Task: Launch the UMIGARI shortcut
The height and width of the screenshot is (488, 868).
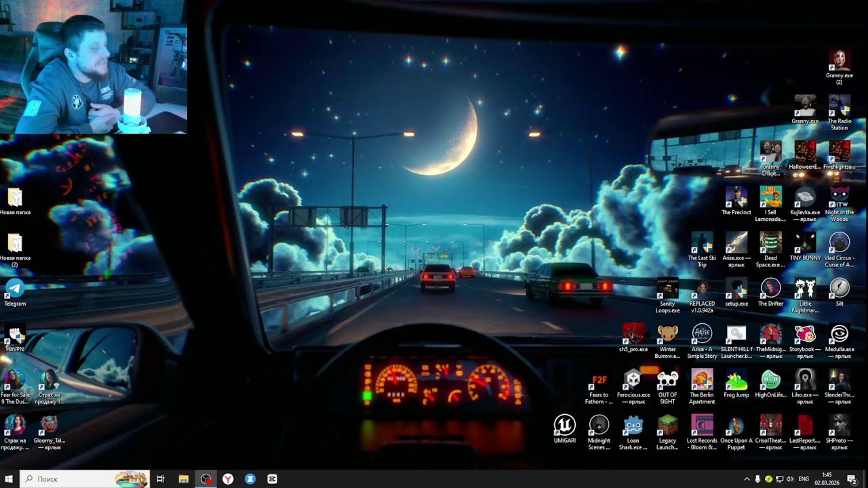Action: pos(564,429)
